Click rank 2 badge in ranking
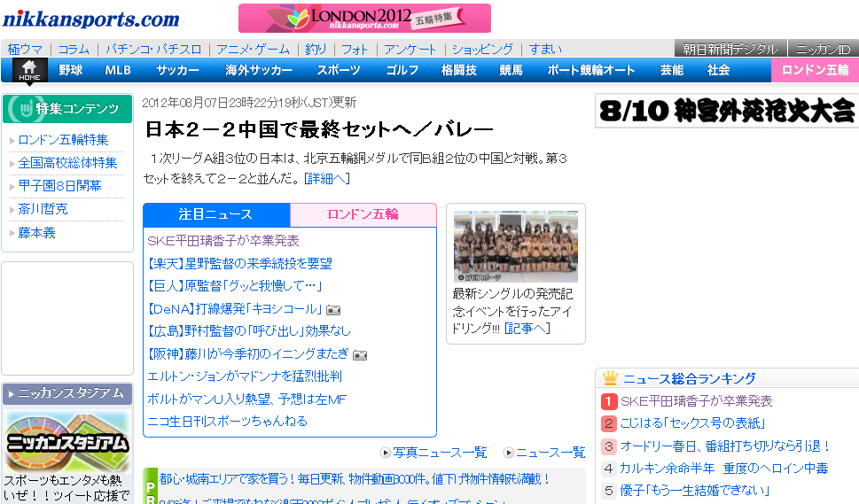 [609, 423]
